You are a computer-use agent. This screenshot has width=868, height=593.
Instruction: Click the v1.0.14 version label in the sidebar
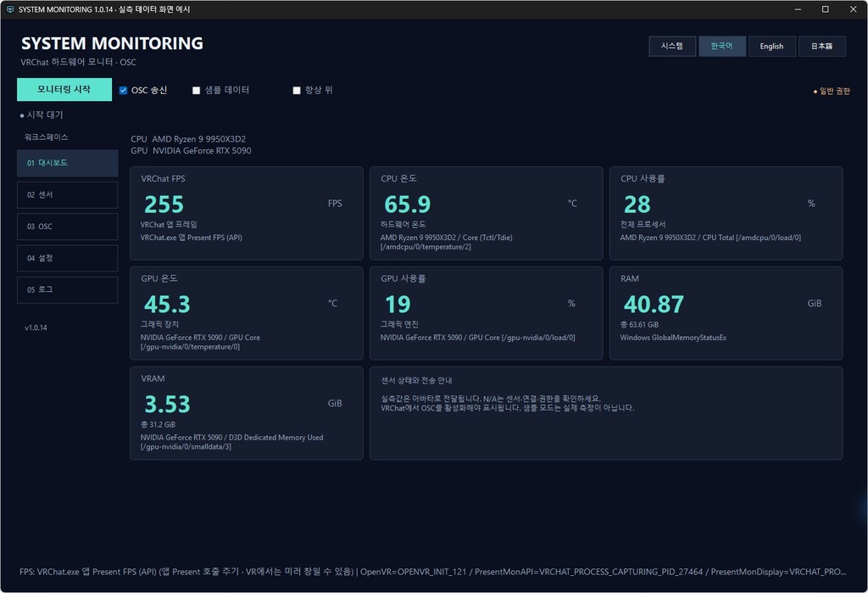click(x=36, y=327)
